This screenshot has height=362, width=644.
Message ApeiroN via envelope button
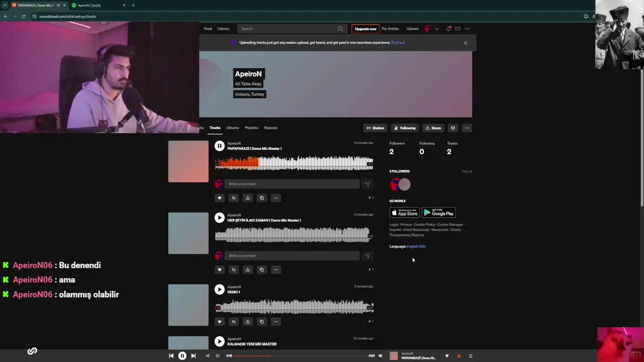(453, 128)
